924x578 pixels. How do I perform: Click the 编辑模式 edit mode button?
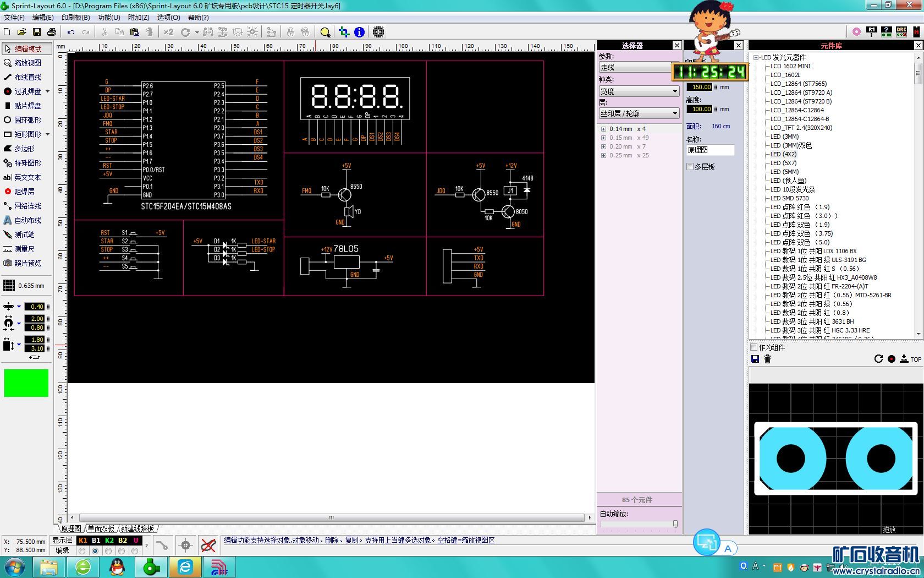(27, 48)
